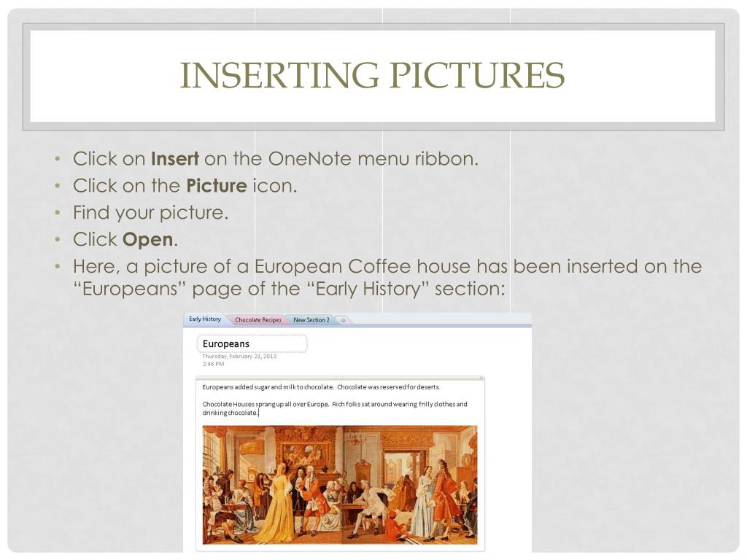Click the date 'Thursday, February 21, 2013'
This screenshot has width=747, height=560.
(x=239, y=356)
